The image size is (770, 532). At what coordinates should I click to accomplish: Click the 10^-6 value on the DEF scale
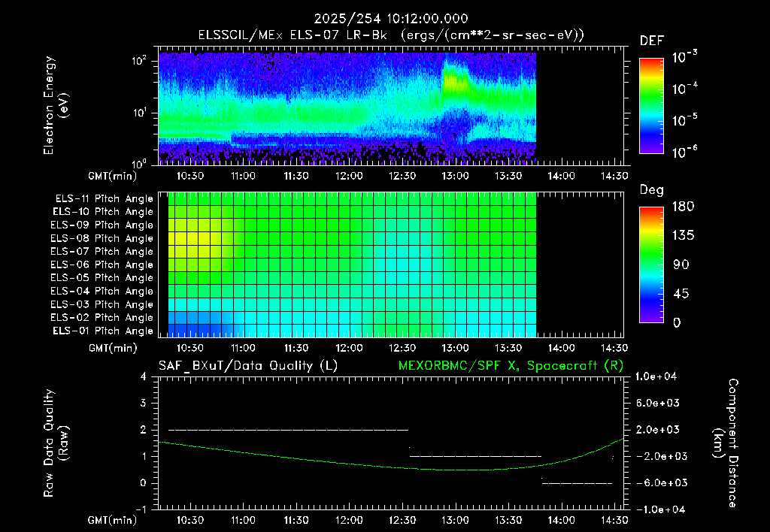click(x=684, y=152)
